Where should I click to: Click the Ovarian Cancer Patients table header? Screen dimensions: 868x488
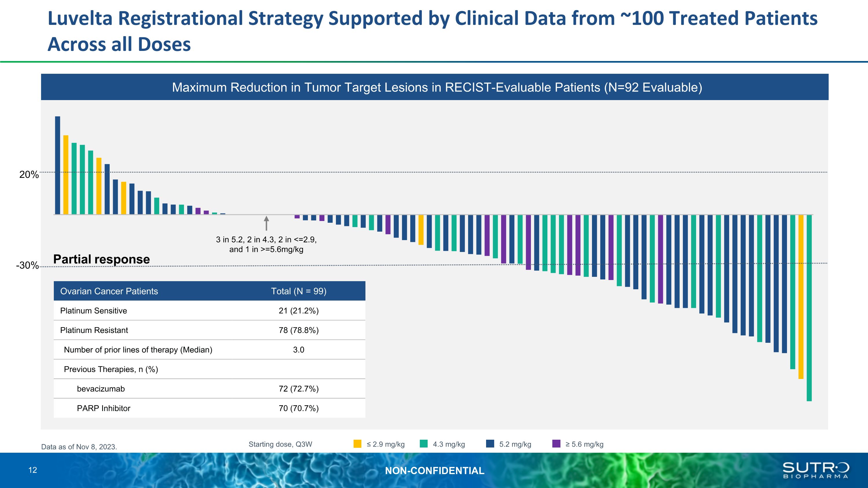(109, 291)
